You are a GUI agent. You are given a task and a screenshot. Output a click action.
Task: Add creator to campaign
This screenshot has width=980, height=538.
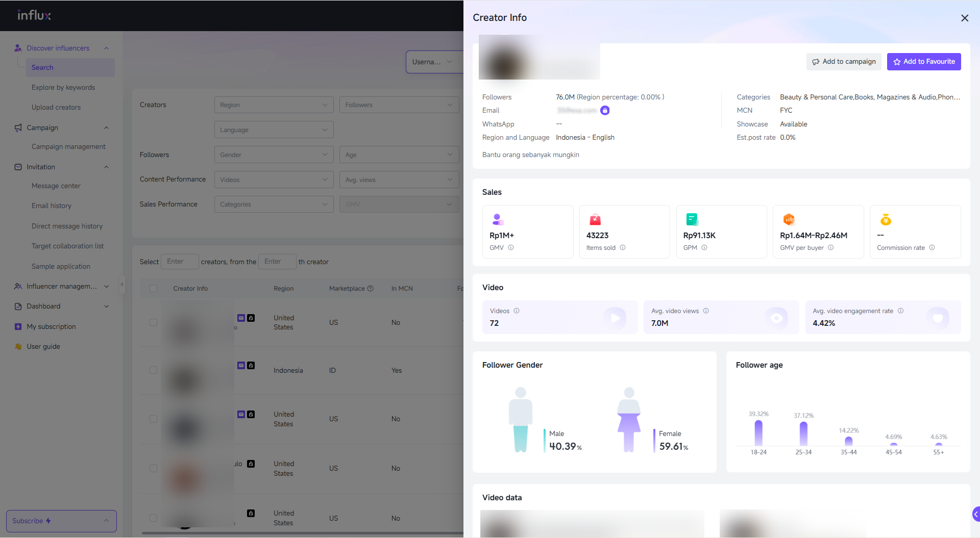844,62
